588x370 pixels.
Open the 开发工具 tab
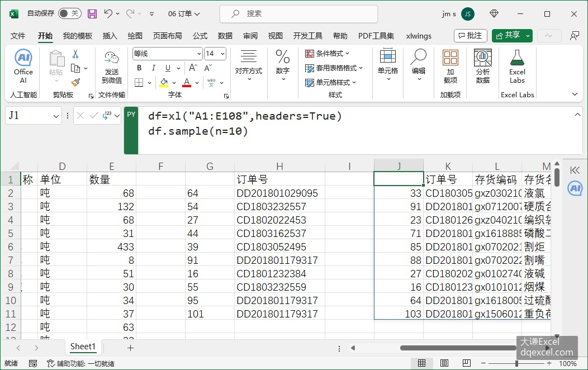pos(307,36)
